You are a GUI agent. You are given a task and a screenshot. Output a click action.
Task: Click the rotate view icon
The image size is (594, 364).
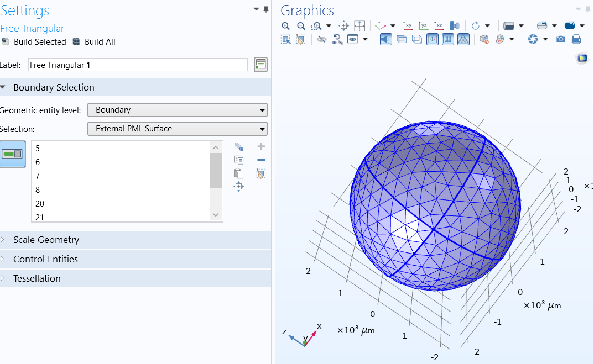(476, 26)
